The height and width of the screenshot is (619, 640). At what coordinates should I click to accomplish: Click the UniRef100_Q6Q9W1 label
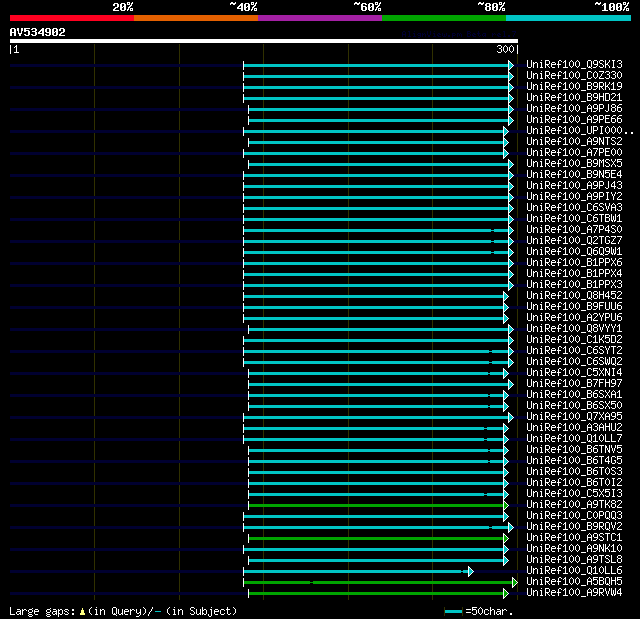coord(574,252)
